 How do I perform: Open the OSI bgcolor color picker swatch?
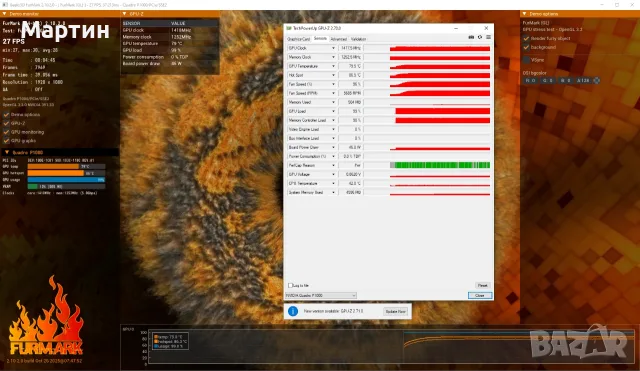click(596, 80)
